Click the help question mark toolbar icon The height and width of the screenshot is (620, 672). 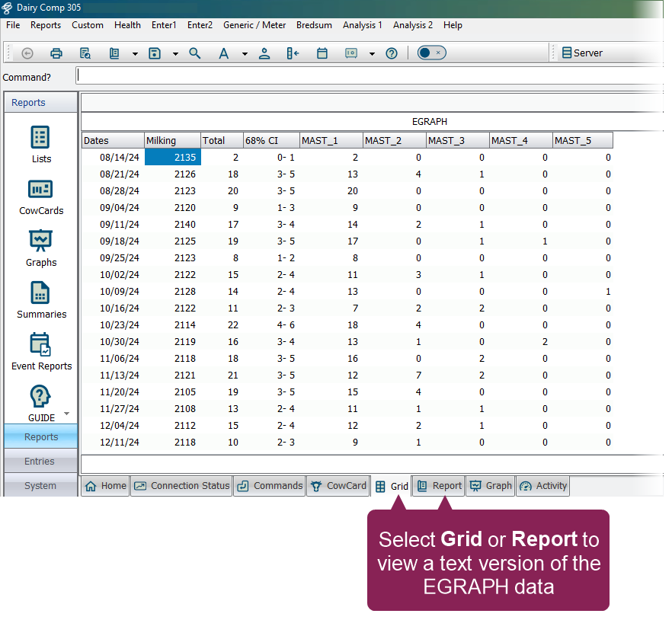(x=392, y=53)
